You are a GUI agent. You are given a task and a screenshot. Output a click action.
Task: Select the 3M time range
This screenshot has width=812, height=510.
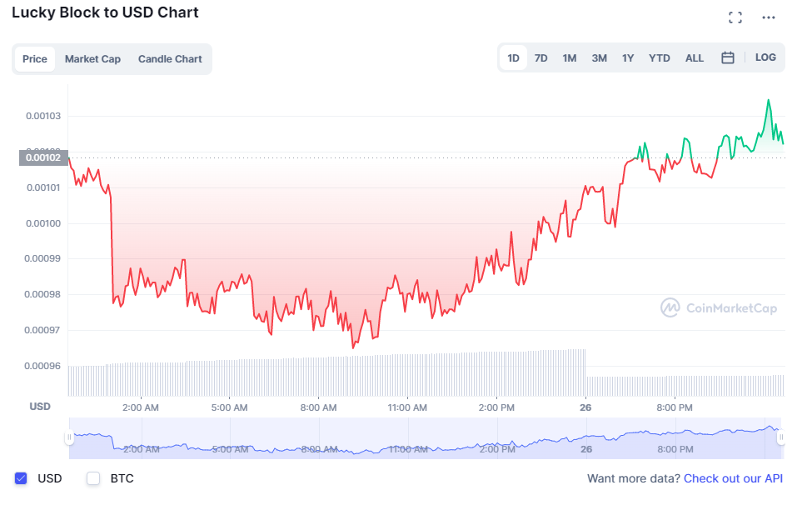(x=599, y=57)
